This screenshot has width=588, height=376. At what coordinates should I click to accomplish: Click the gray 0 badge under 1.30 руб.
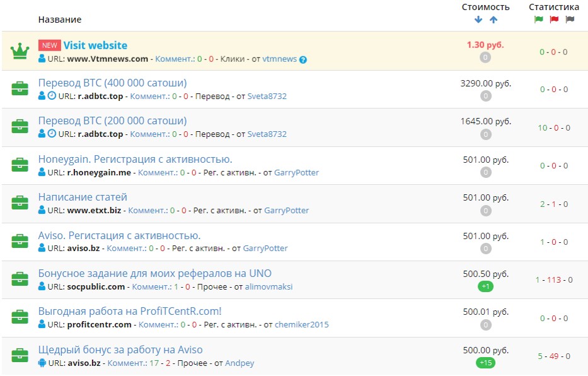pos(485,57)
